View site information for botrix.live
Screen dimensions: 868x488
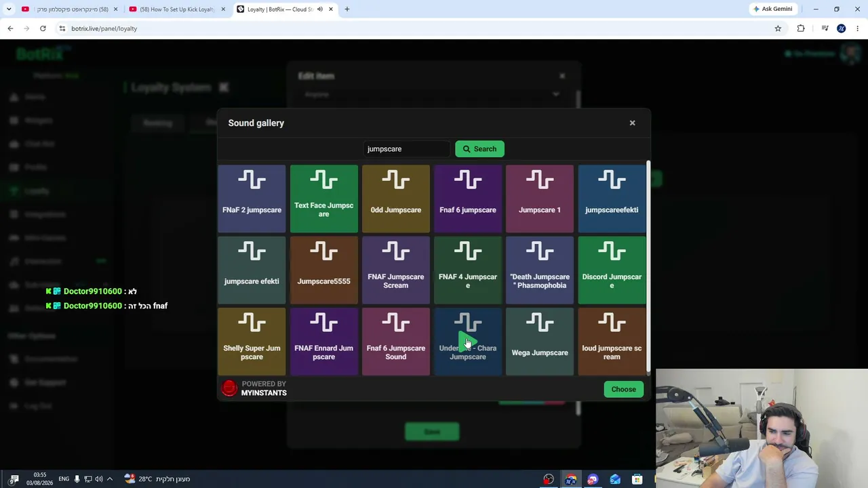pyautogui.click(x=62, y=28)
